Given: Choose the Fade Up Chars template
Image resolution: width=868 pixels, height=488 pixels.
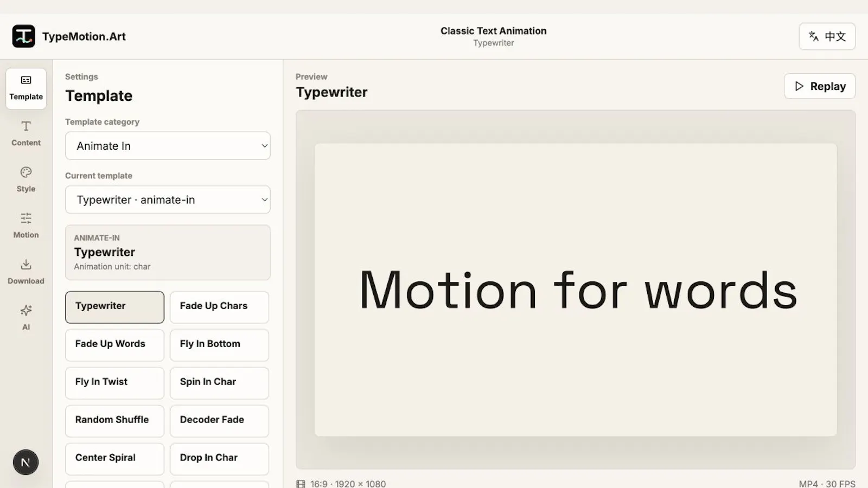Looking at the screenshot, I should (219, 307).
